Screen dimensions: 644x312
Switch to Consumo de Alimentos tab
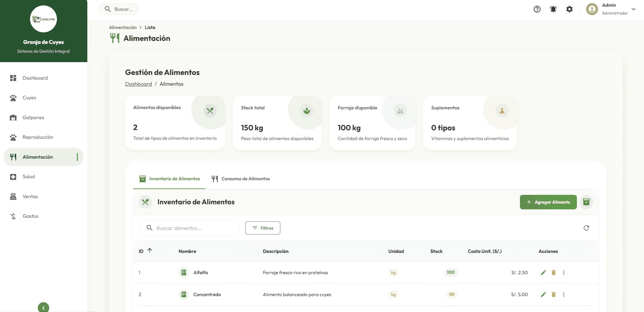point(241,179)
